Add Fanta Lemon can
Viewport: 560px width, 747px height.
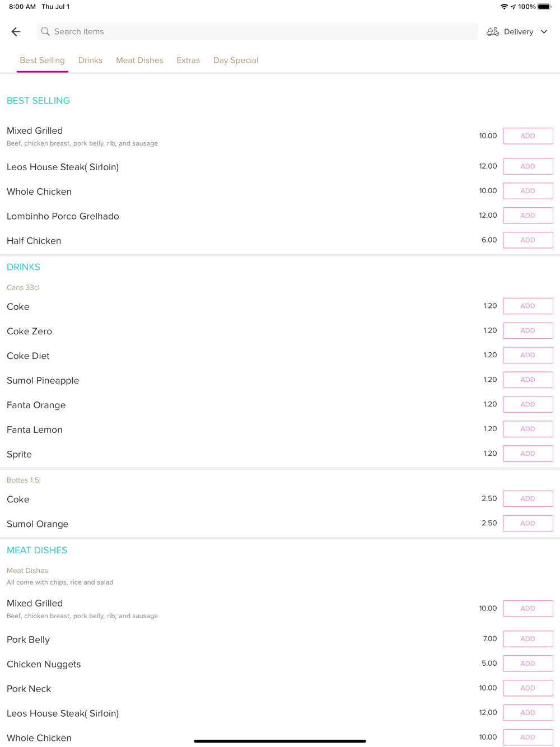[x=528, y=429]
